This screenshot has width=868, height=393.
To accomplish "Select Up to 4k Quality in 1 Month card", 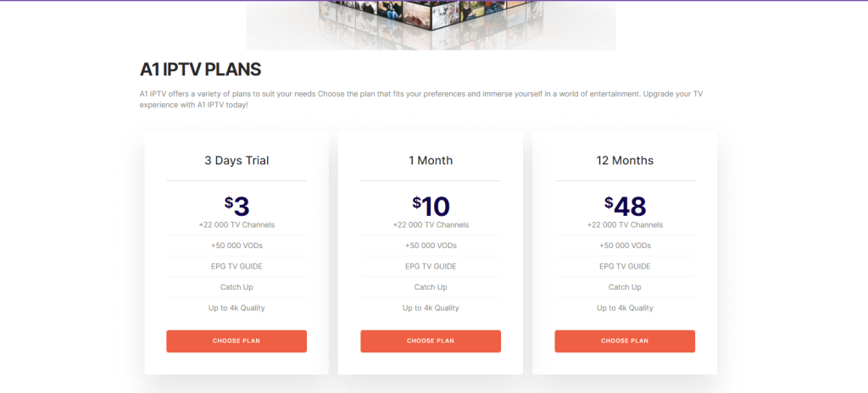I will tap(431, 307).
